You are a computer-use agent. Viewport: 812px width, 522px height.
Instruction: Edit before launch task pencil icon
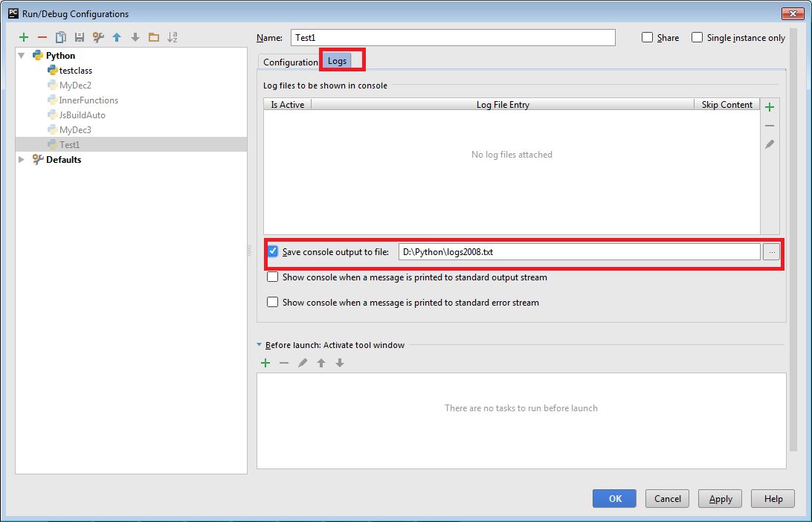click(303, 363)
